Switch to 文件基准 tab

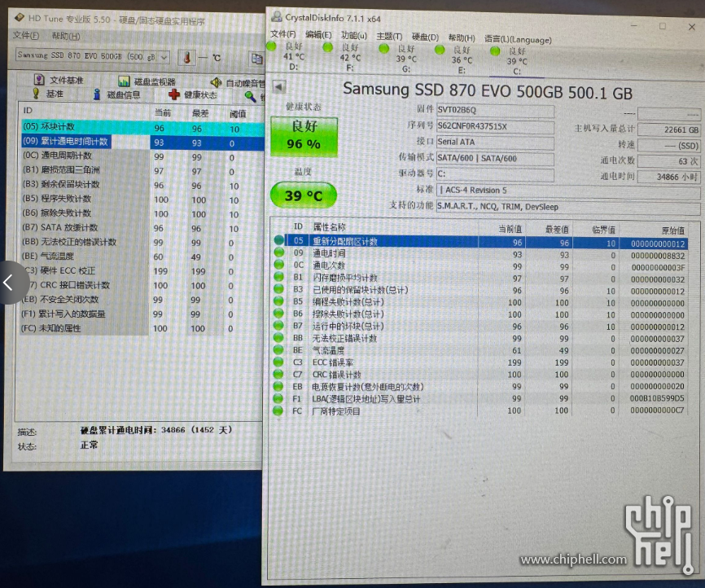click(x=59, y=80)
